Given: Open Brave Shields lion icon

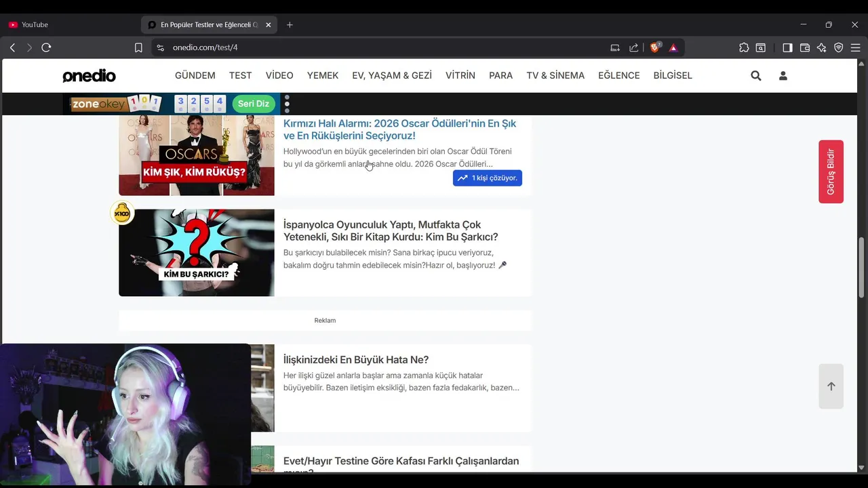Looking at the screenshot, I should pos(655,47).
